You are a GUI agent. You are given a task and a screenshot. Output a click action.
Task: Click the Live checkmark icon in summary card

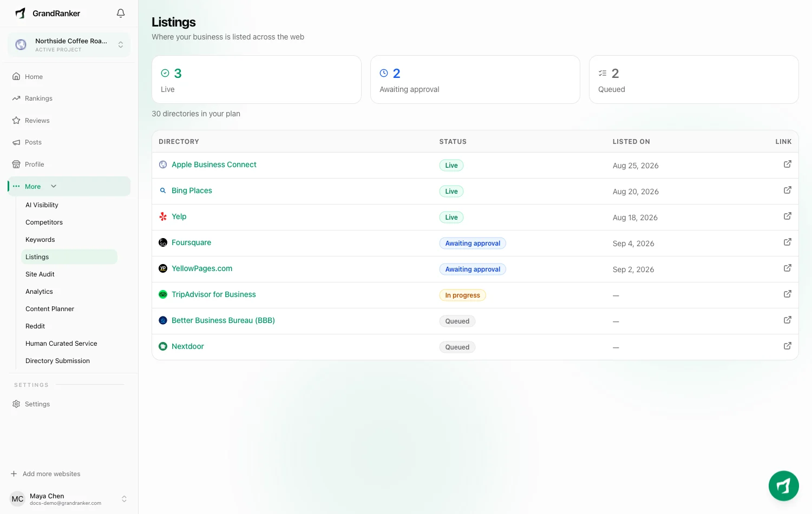[x=165, y=73]
